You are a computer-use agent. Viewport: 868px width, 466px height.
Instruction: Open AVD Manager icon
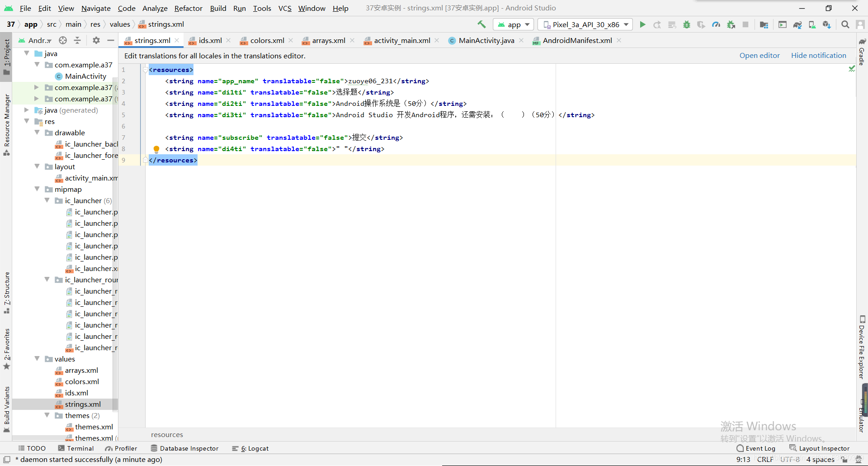click(x=812, y=24)
